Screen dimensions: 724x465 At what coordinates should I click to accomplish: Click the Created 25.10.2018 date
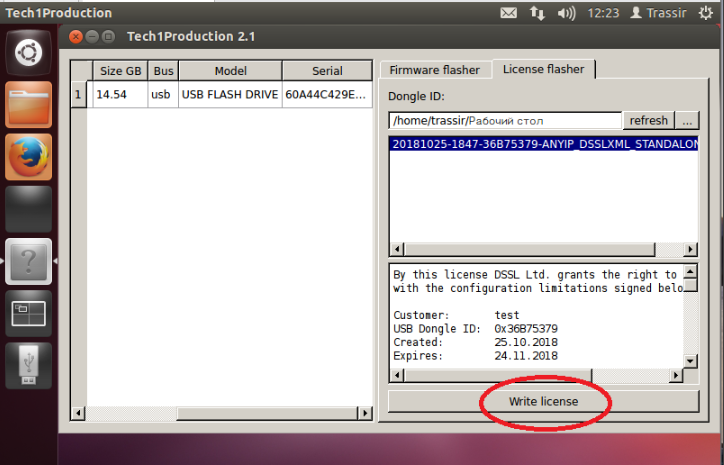pyautogui.click(x=526, y=342)
